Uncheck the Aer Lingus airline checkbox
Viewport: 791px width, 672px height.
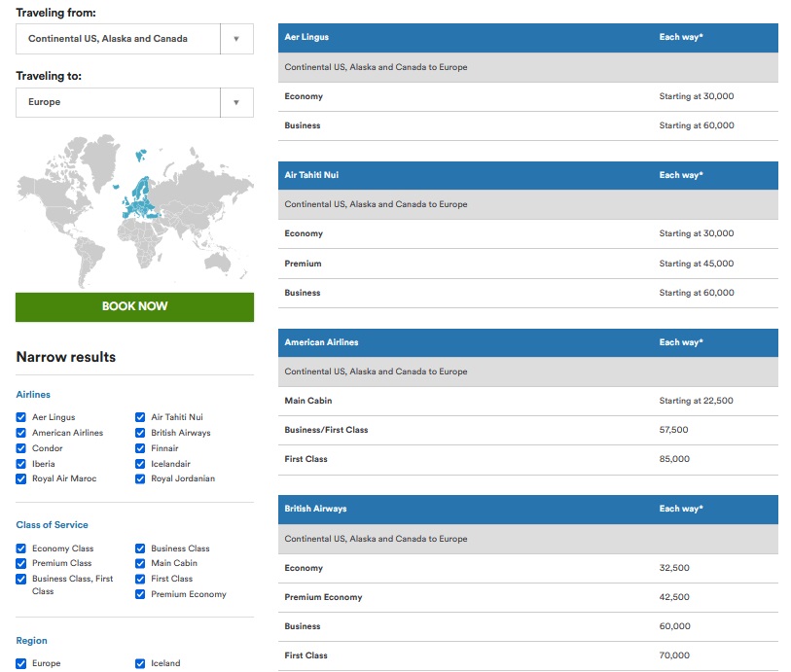(x=21, y=417)
